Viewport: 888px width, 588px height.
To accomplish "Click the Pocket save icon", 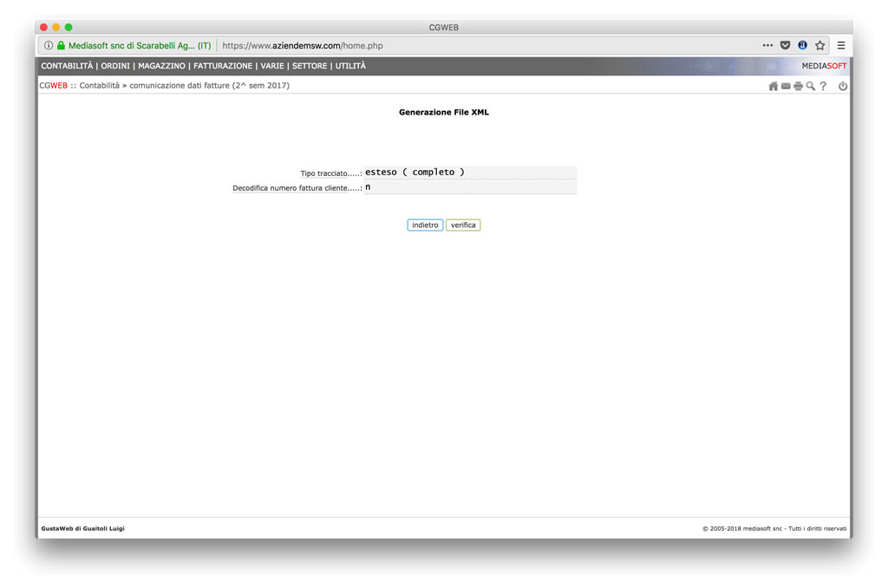I will pyautogui.click(x=785, y=45).
